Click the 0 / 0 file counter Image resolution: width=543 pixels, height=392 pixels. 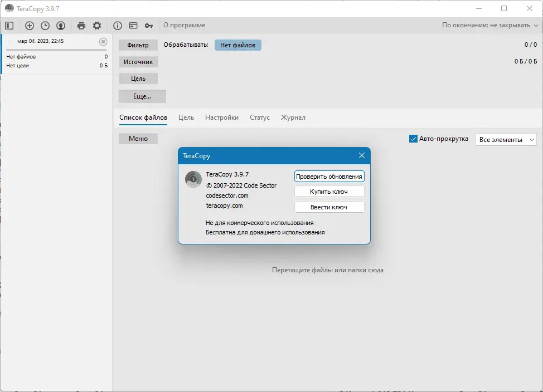click(531, 45)
